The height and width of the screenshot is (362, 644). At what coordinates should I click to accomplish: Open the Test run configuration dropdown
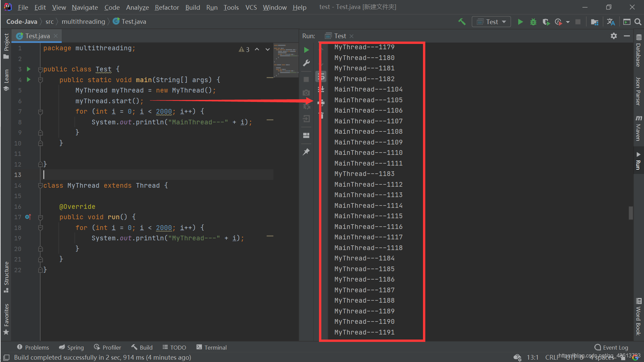(491, 22)
